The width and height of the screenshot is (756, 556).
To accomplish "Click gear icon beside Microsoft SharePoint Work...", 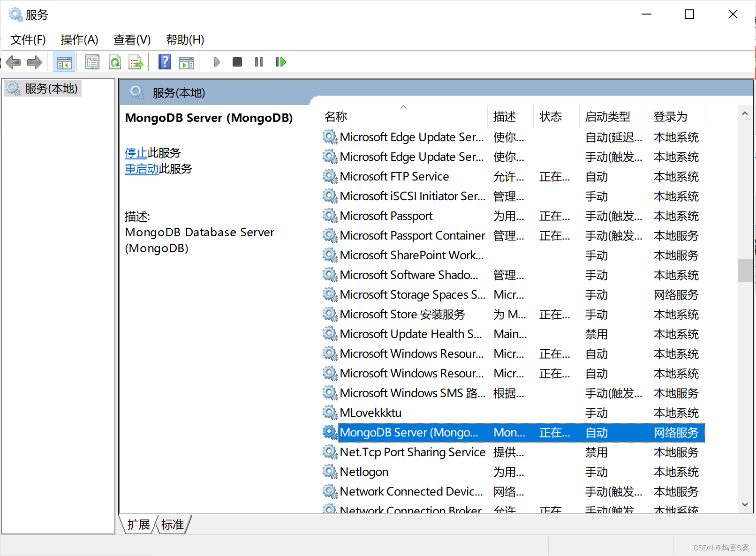I will click(330, 255).
